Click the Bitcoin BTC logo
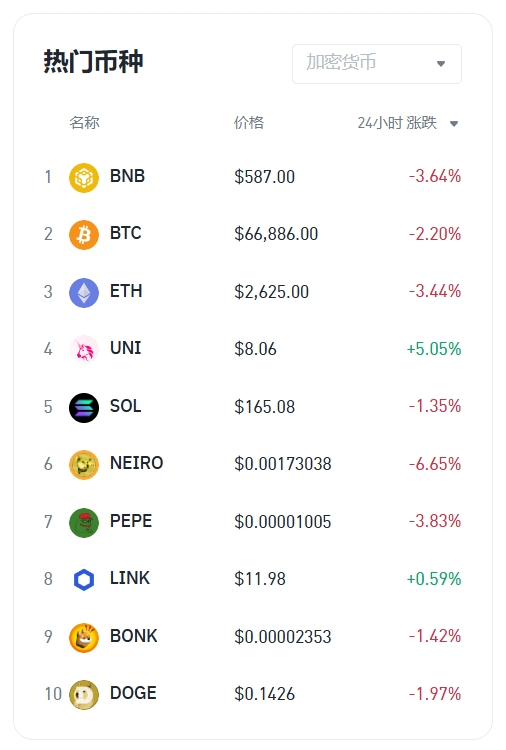The height and width of the screenshot is (750, 506). pos(84,235)
